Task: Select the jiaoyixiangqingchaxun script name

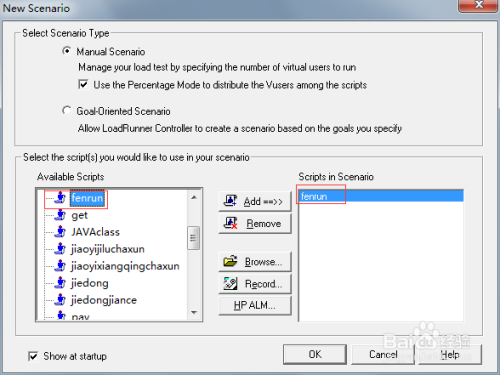Action: click(x=125, y=266)
